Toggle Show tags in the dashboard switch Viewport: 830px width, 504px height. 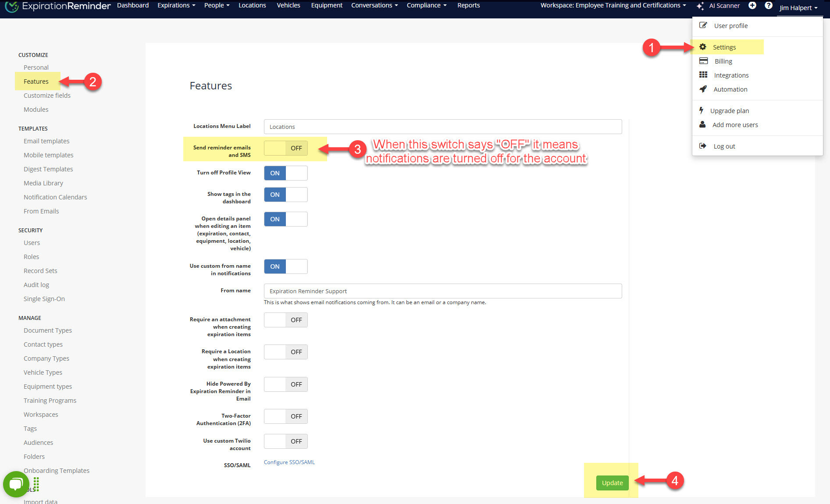click(x=286, y=195)
